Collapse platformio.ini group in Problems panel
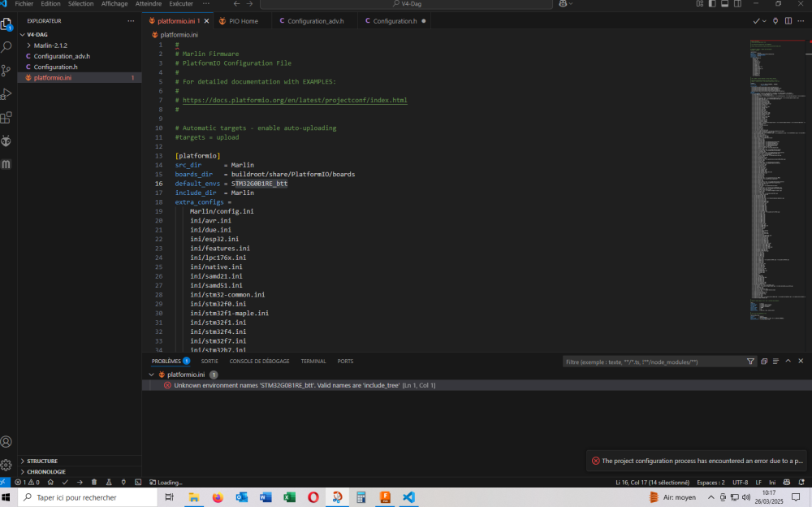Viewport: 812px width, 507px height. 151,375
